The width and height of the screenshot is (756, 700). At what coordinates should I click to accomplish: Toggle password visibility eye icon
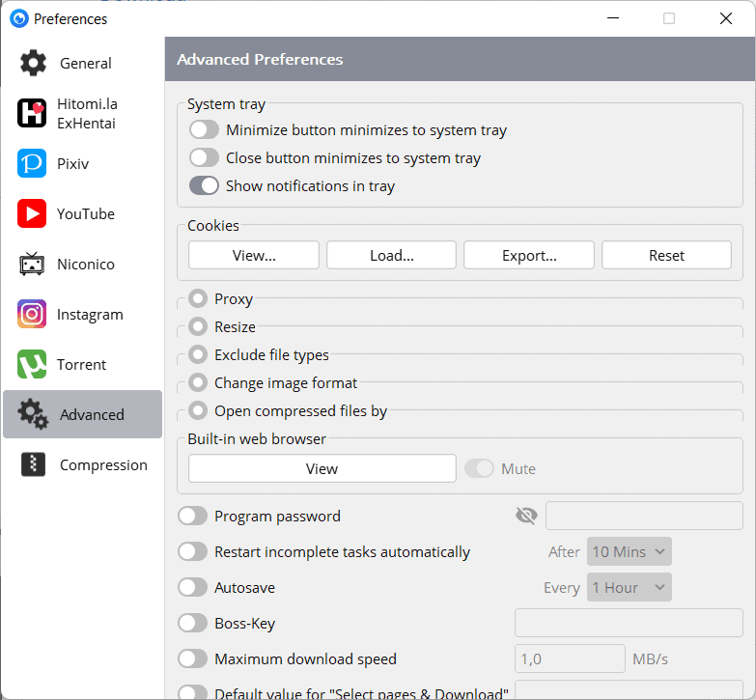526,517
